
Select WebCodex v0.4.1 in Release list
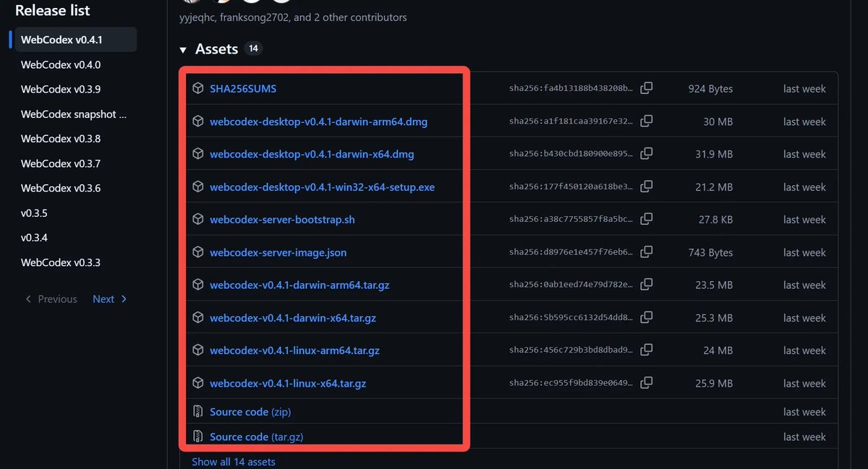pyautogui.click(x=75, y=40)
